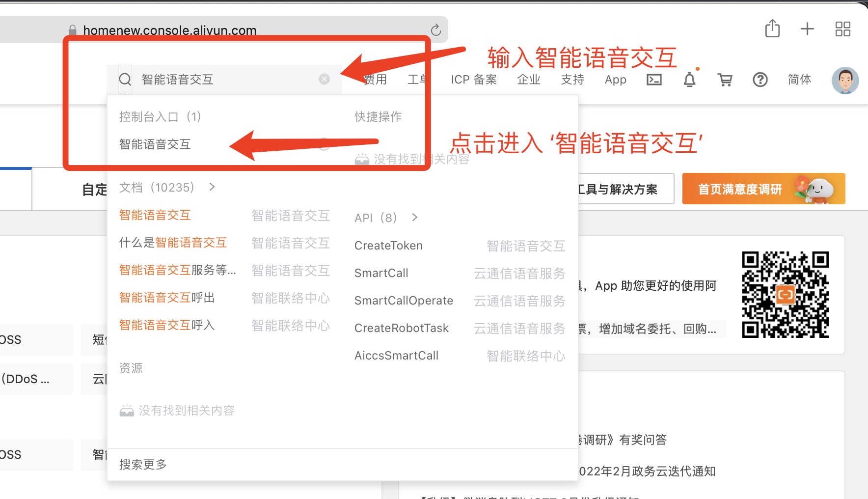Open the AiccsSmartCall API result
Image resolution: width=868 pixels, height=499 pixels.
pos(396,356)
